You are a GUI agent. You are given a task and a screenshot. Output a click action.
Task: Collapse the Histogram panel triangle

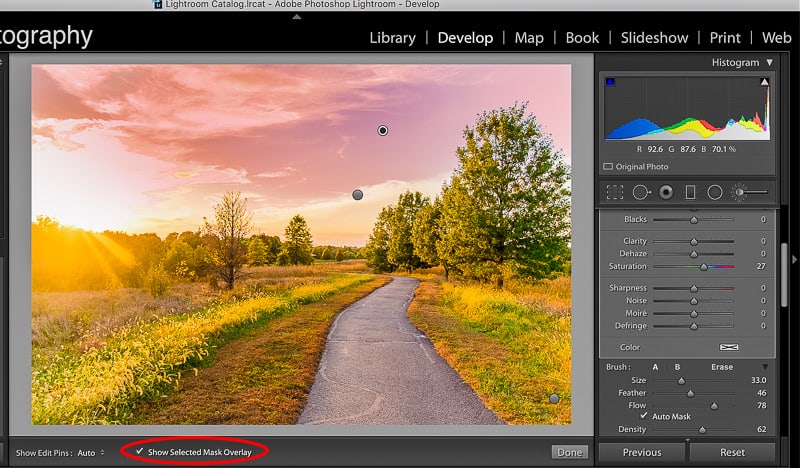click(769, 62)
